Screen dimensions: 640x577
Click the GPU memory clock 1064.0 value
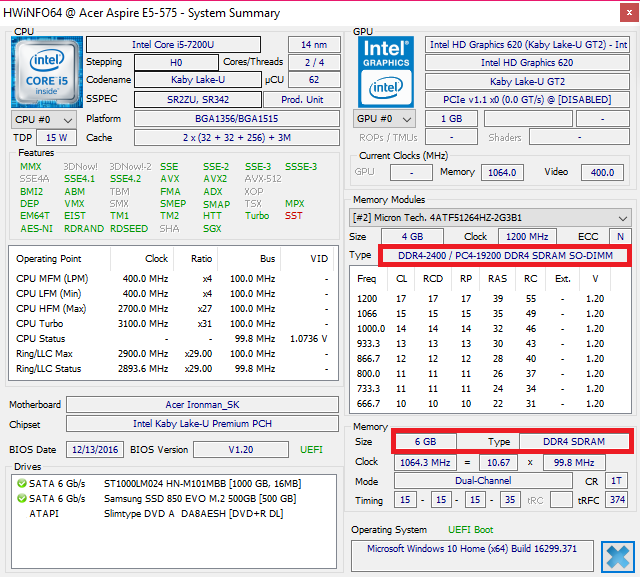coord(502,173)
